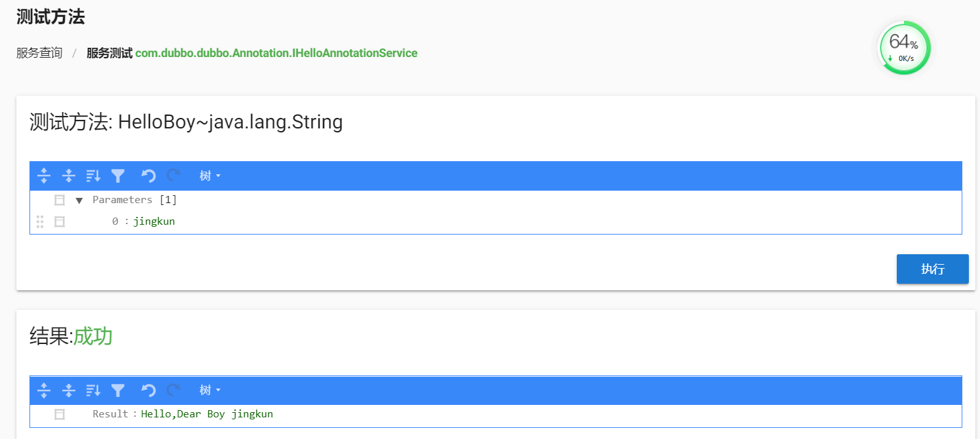Collapse all fields in parameters editor
Screen dimensions: 980x439
68,176
